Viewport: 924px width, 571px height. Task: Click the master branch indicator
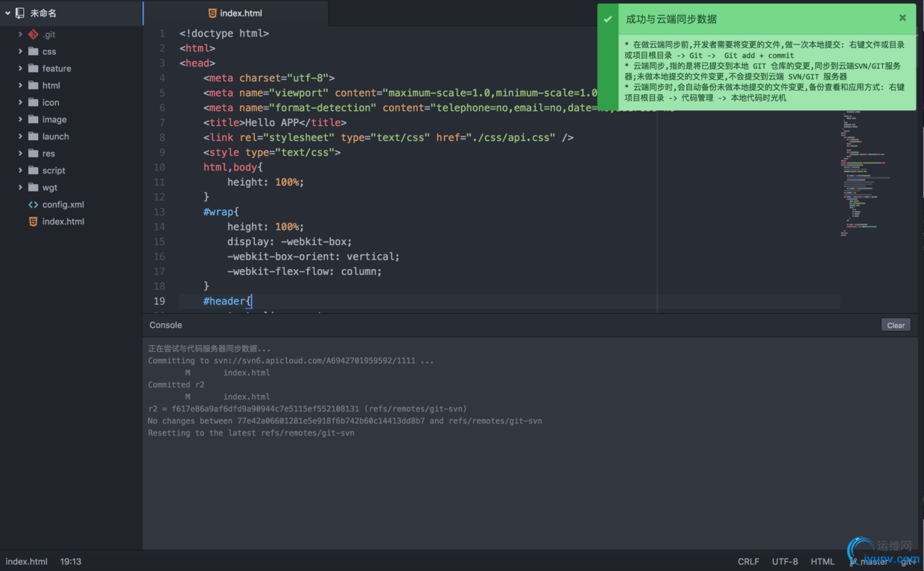click(869, 561)
